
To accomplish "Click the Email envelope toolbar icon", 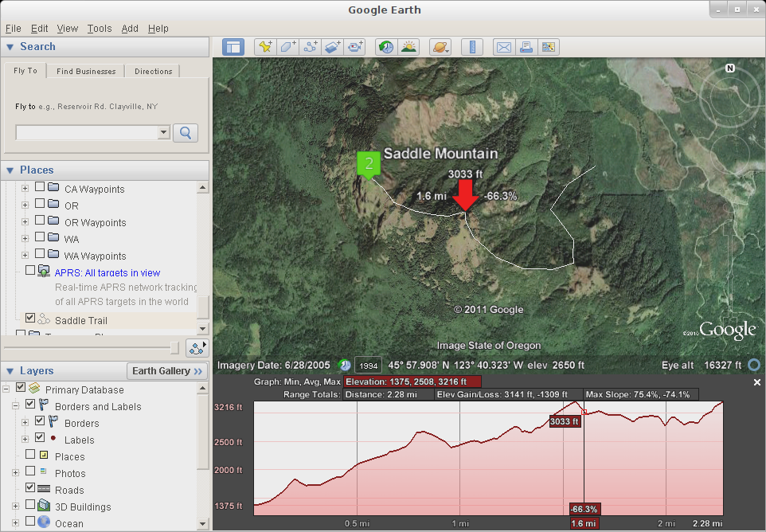I will click(504, 47).
